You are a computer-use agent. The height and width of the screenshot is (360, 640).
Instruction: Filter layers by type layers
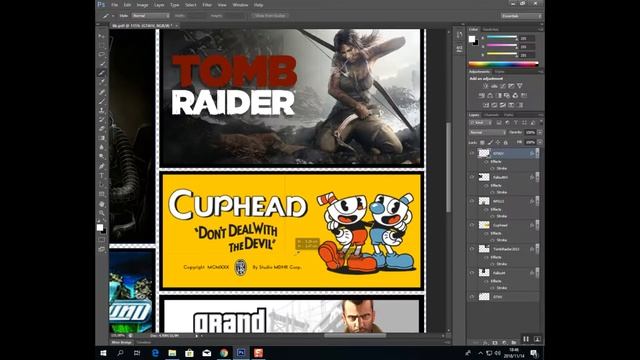(x=516, y=123)
